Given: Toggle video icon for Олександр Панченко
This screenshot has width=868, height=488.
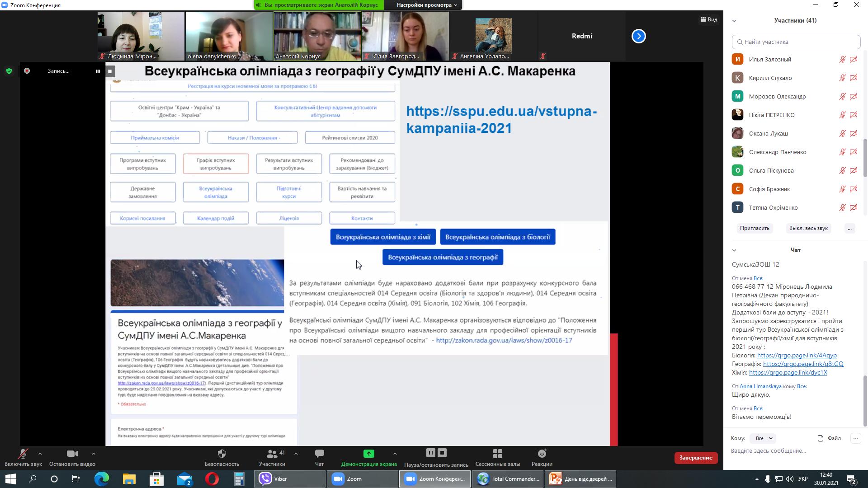Looking at the screenshot, I should click(854, 152).
